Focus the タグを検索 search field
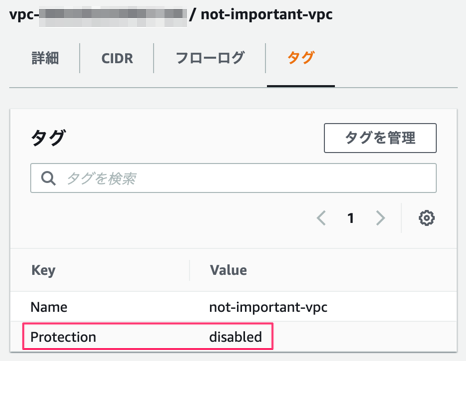 [233, 178]
